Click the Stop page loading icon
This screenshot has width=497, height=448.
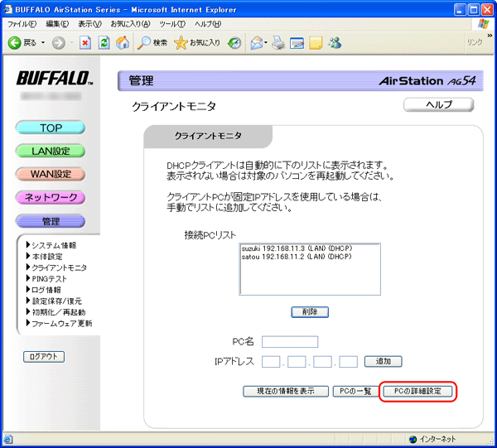85,43
